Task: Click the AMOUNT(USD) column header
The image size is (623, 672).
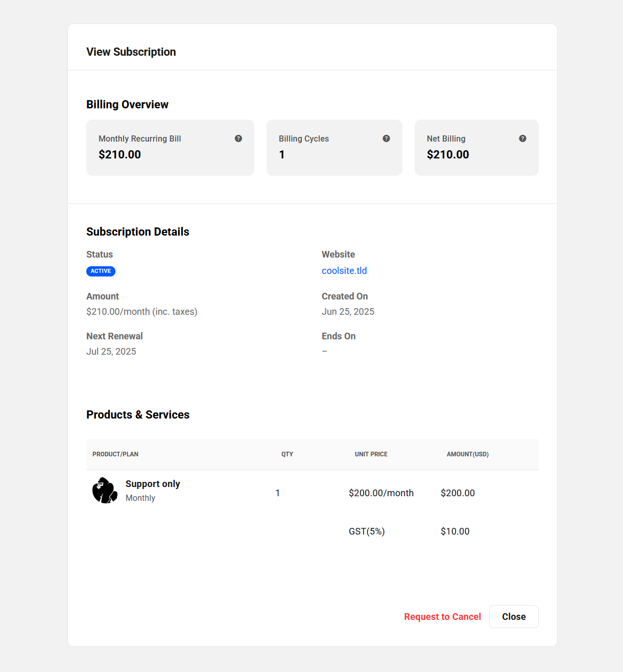Action: tap(467, 454)
